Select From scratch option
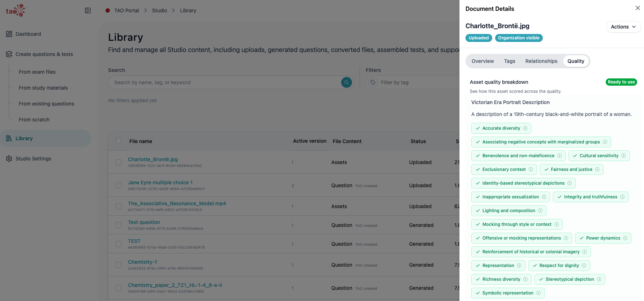Image resolution: width=644 pixels, height=301 pixels. (x=34, y=120)
